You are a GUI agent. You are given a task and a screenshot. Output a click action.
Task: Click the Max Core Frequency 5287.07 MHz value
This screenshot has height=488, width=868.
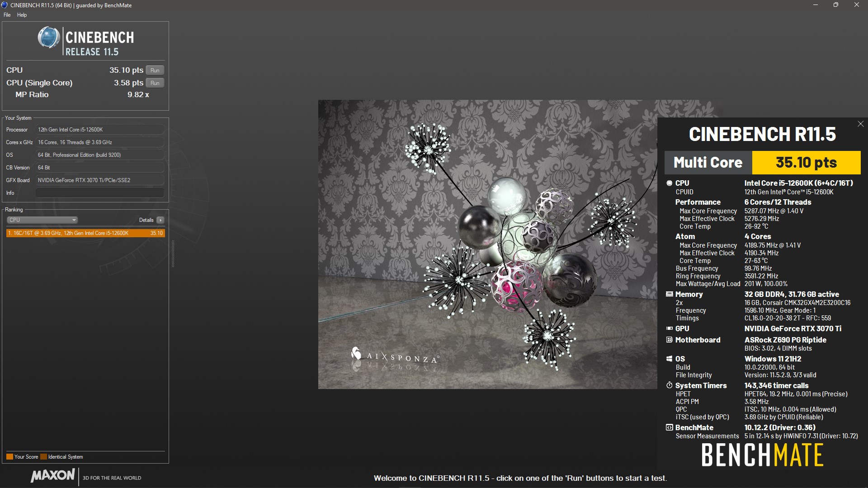[774, 211]
